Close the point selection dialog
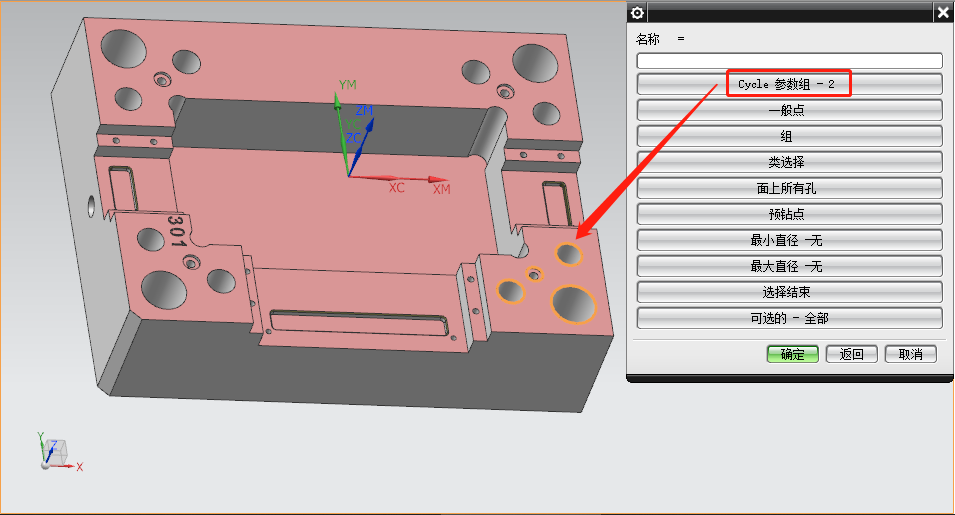This screenshot has width=955, height=515. [x=942, y=12]
